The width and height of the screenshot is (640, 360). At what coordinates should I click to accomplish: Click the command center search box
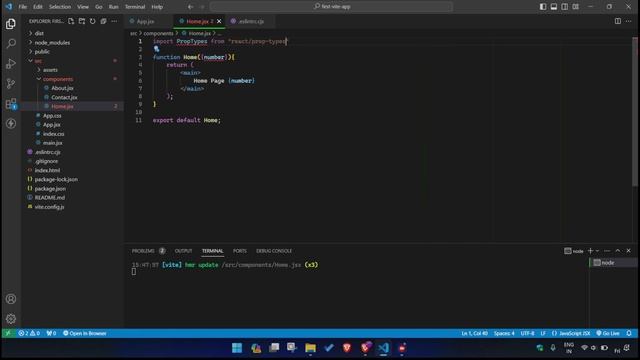tap(331, 7)
